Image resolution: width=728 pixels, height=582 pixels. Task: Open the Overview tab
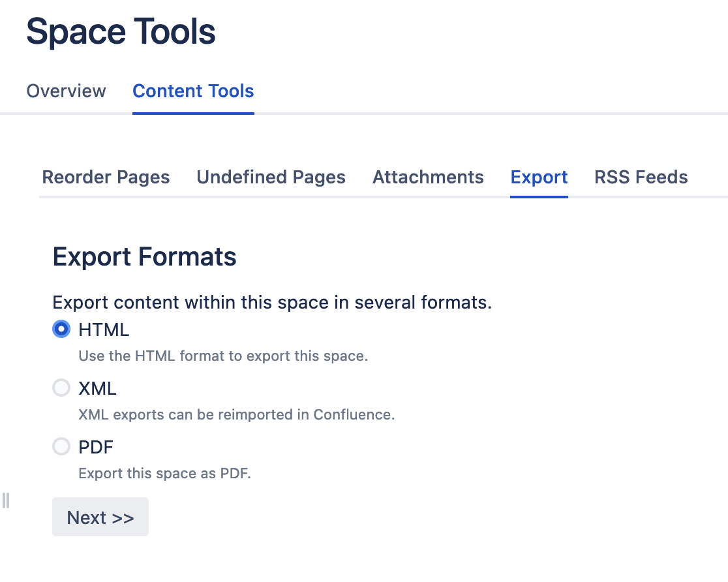[x=66, y=91]
